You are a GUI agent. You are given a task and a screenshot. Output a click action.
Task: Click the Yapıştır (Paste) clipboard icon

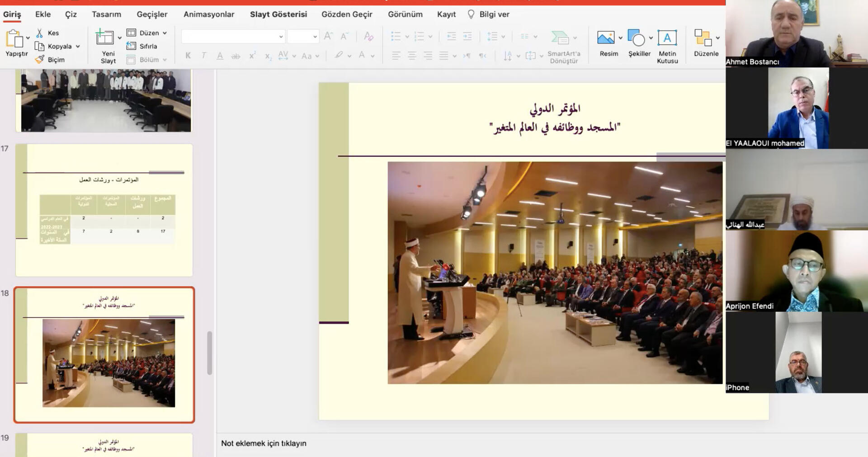click(14, 39)
